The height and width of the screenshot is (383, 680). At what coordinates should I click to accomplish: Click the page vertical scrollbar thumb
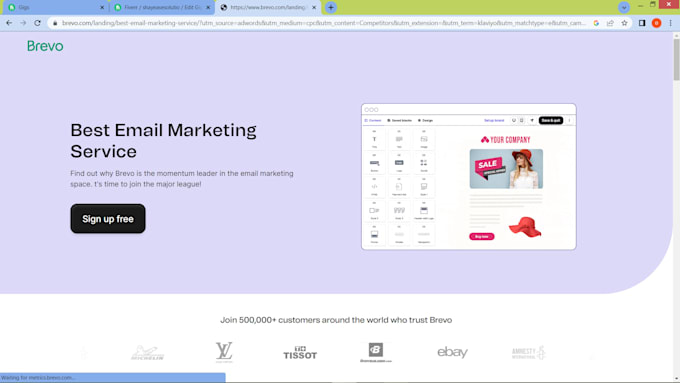(676, 59)
